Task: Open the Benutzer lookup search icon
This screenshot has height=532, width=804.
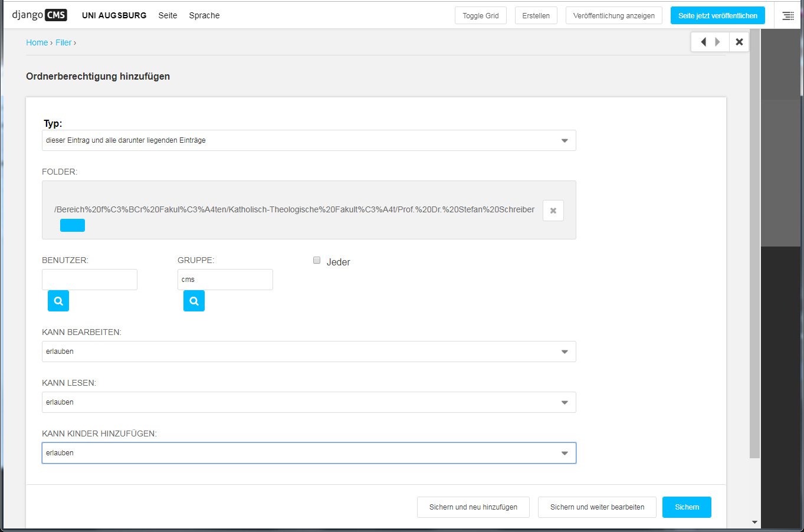Action: point(58,301)
